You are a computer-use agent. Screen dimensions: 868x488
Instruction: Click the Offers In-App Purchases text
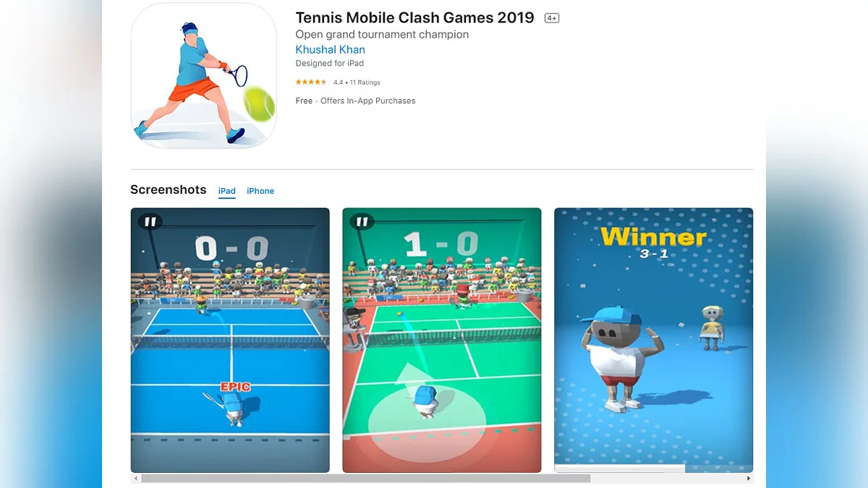point(368,101)
